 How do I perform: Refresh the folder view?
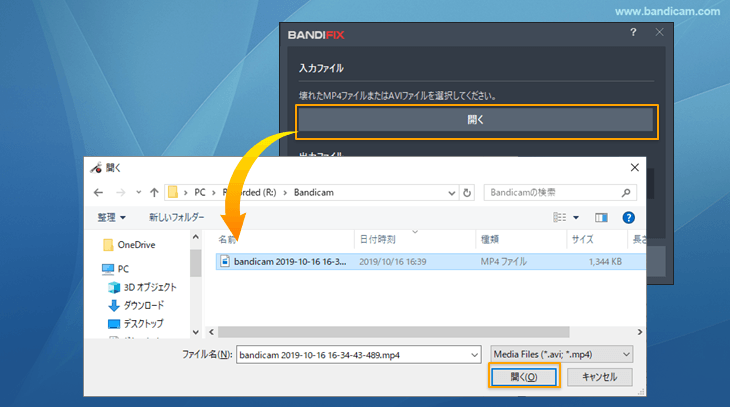point(467,193)
